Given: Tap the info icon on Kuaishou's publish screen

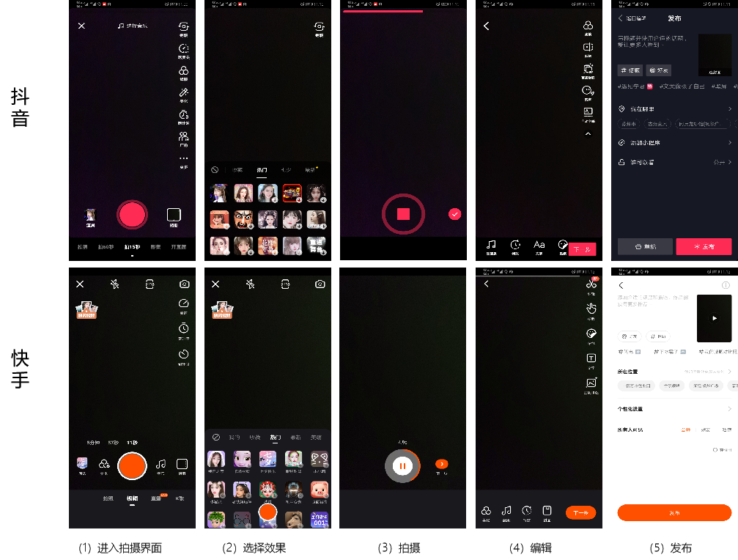Looking at the screenshot, I should coord(726,285).
